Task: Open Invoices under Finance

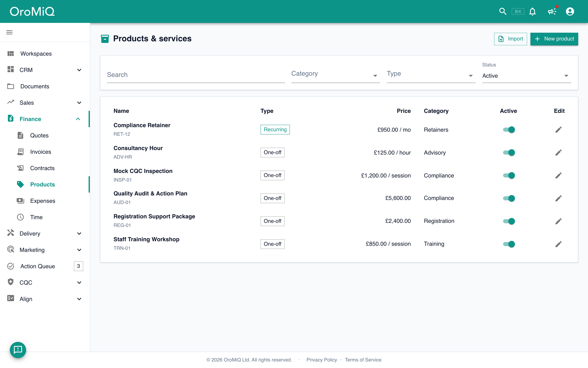Action: 45,152
